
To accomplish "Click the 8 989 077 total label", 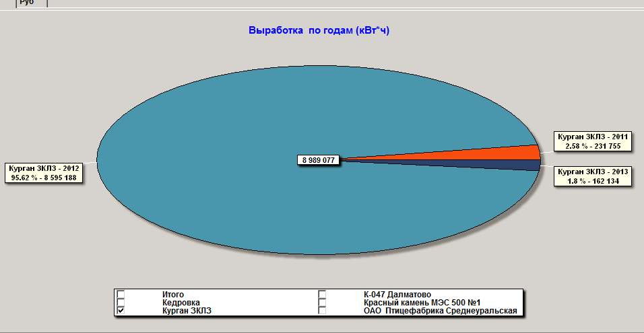I will click(x=319, y=160).
